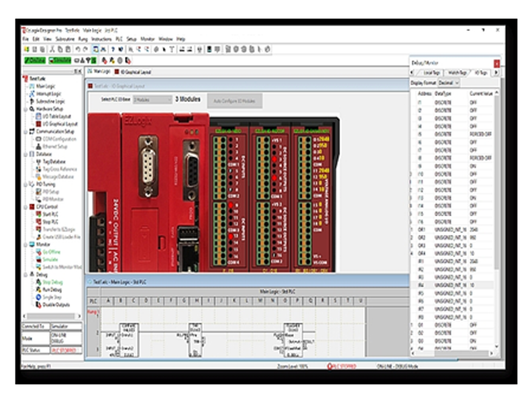Click the Message Database tree icon

38,177
